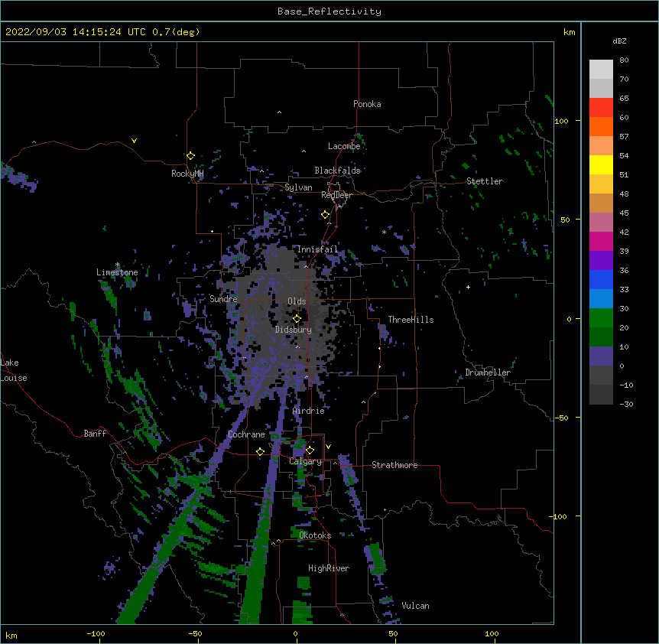Select the 10 dBZ slate-blue legend swatch

[601, 356]
